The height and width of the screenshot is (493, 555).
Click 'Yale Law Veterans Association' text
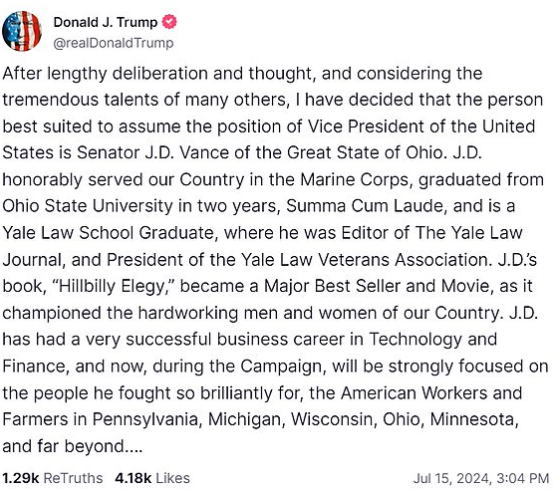pyautogui.click(x=365, y=260)
